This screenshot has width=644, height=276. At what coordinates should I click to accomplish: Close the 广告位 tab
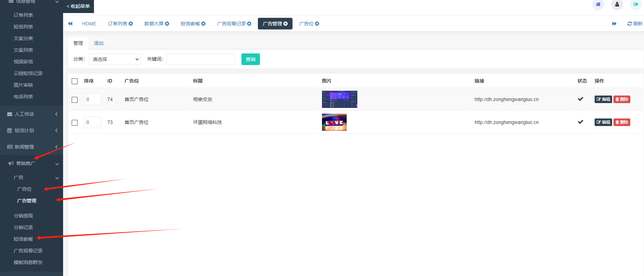point(317,24)
